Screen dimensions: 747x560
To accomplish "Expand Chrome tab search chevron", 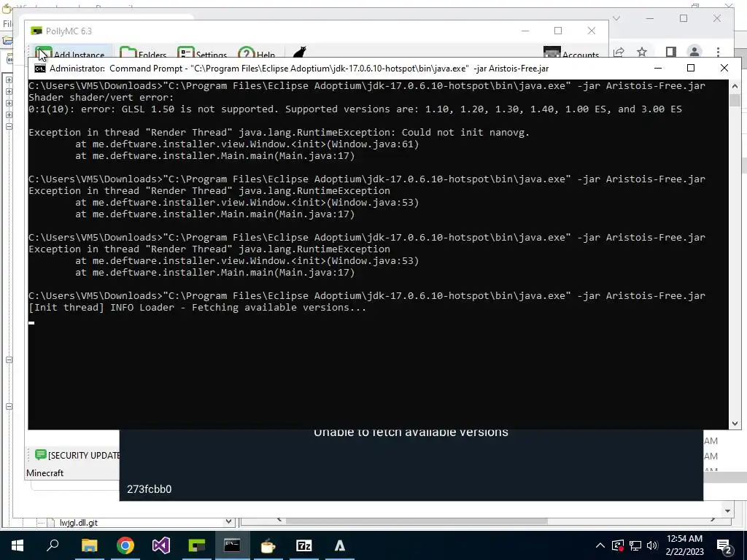I will tap(616, 18).
